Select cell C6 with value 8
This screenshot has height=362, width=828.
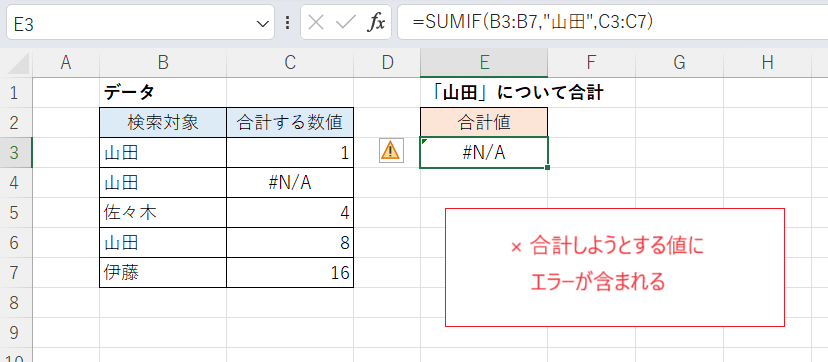(x=290, y=243)
